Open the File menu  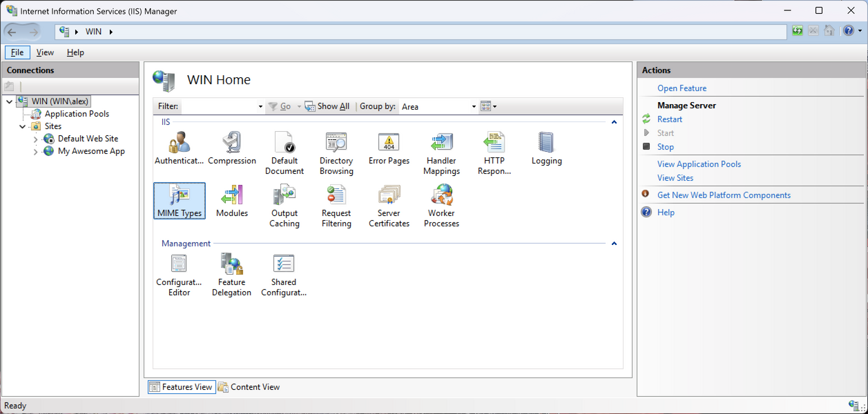tap(17, 52)
